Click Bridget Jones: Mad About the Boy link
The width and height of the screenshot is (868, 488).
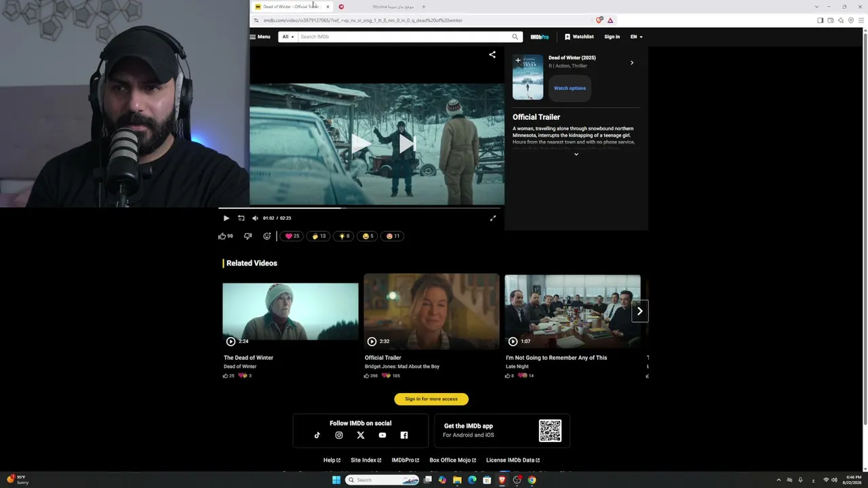pos(402,367)
